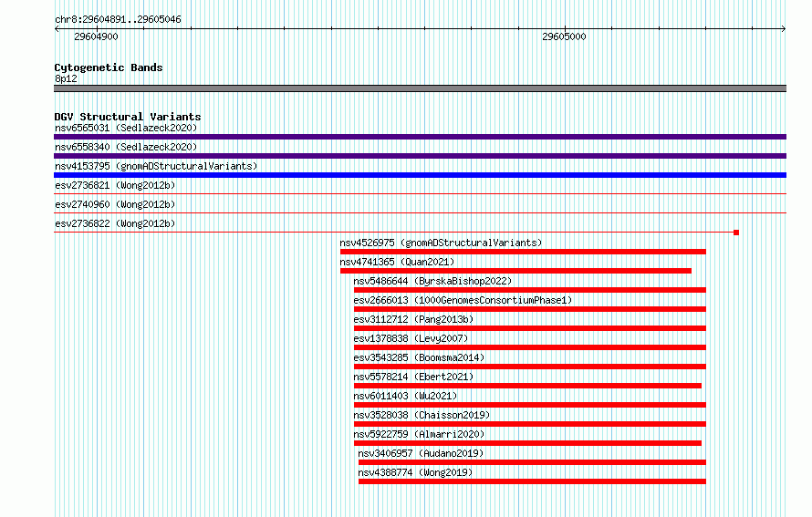Click the 8p12 band label

coord(66,78)
